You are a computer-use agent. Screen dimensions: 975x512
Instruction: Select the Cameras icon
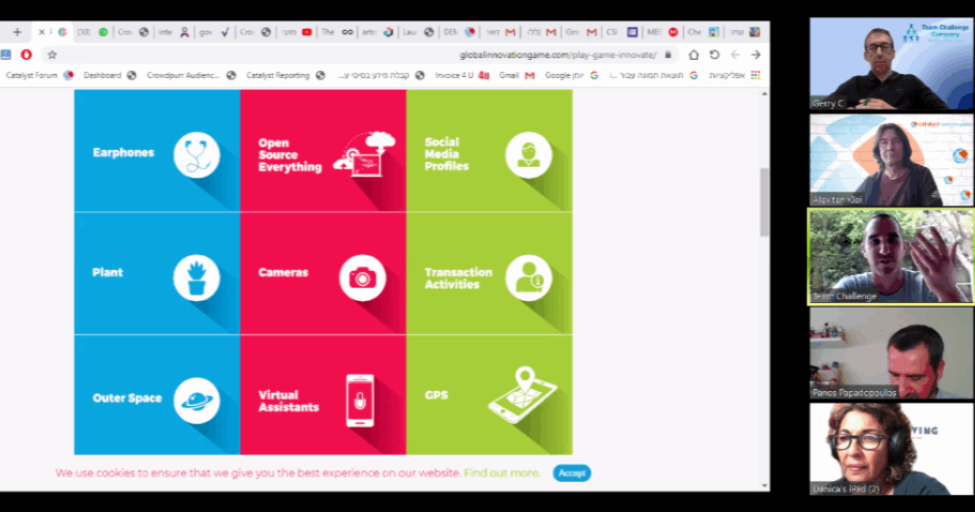tap(362, 278)
